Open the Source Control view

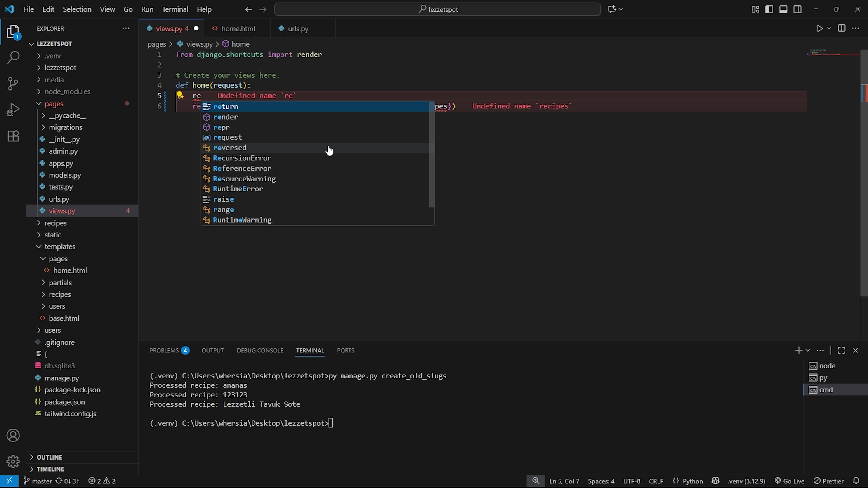click(x=13, y=84)
